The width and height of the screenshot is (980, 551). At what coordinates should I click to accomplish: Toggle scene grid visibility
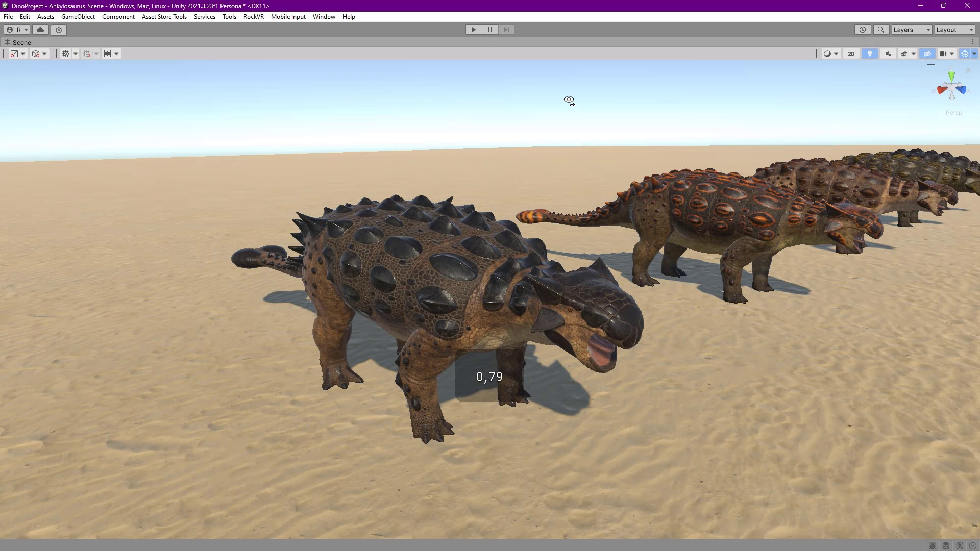click(x=66, y=54)
